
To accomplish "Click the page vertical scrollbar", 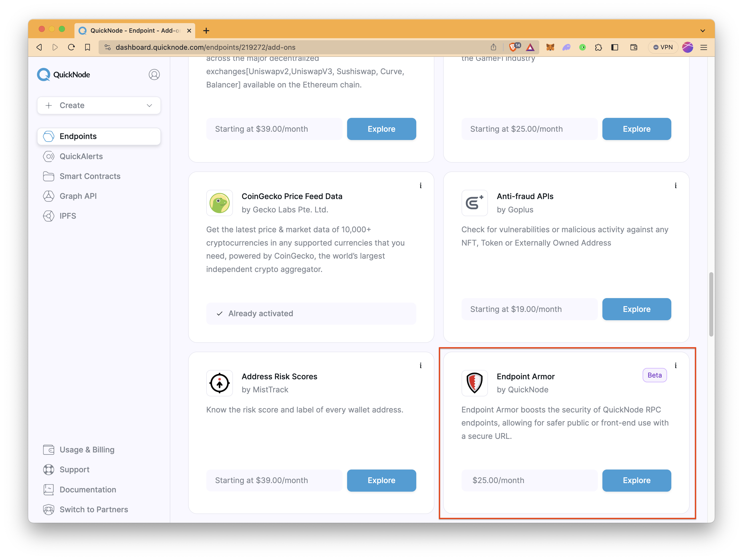I will click(711, 304).
